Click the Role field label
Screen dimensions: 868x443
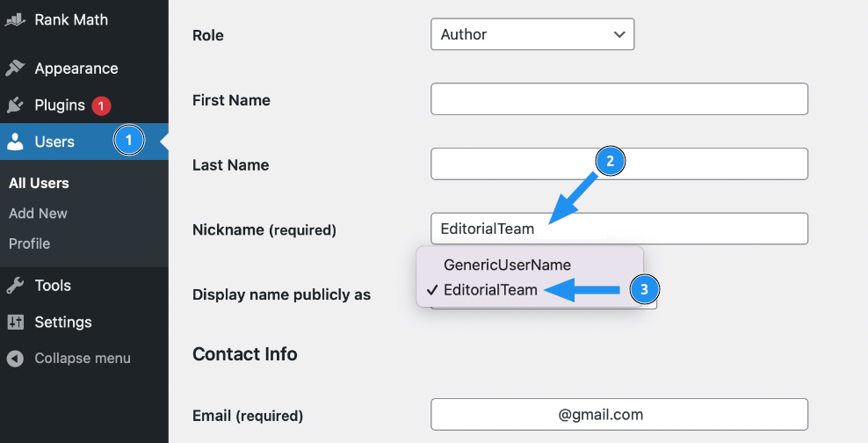(x=208, y=35)
